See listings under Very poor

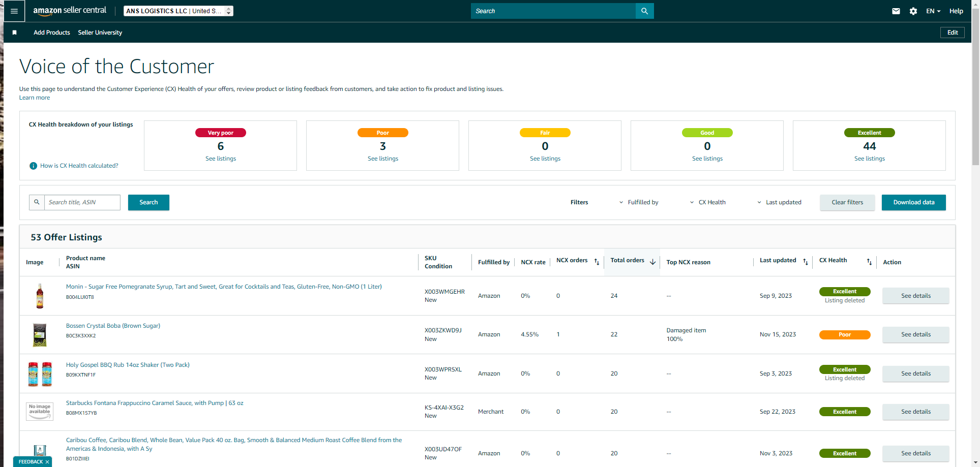click(x=221, y=159)
